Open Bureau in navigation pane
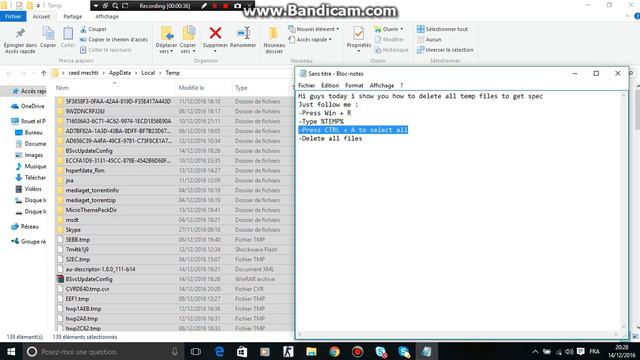 coord(29,133)
